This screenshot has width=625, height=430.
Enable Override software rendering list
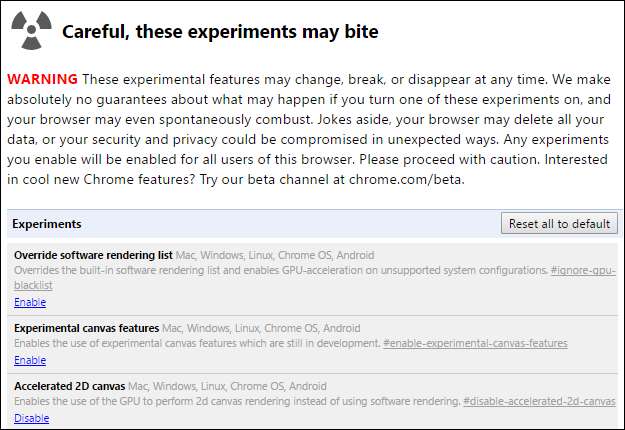pyautogui.click(x=30, y=302)
